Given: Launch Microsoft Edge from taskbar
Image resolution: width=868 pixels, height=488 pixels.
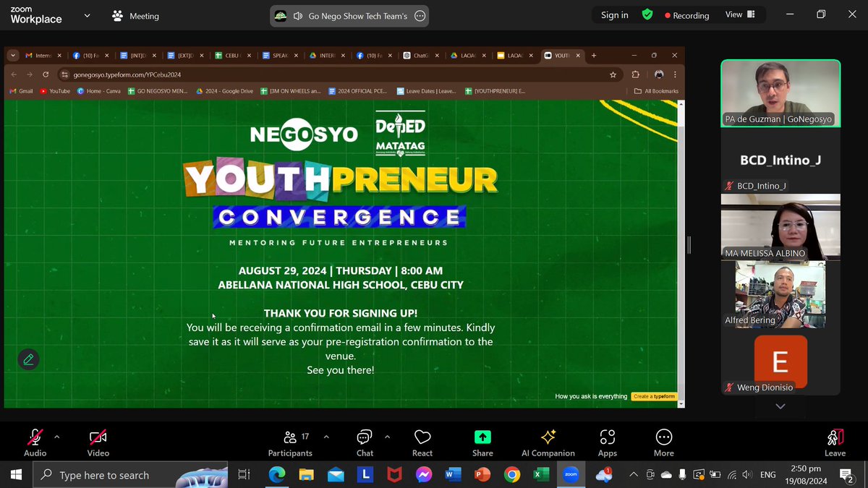Looking at the screenshot, I should click(276, 475).
